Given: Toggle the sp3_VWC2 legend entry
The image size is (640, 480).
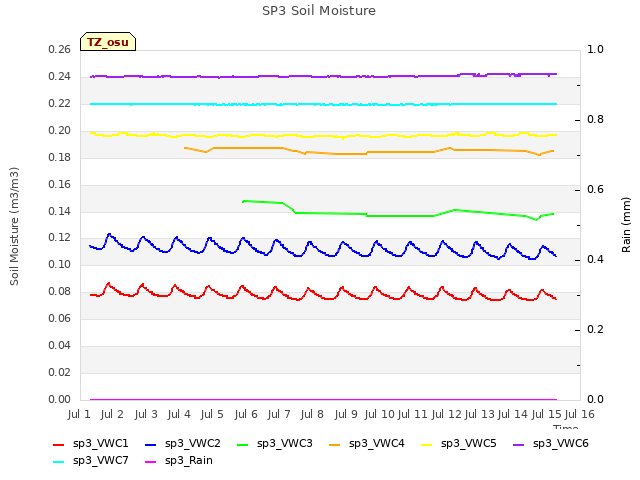Looking at the screenshot, I should pyautogui.click(x=182, y=444).
